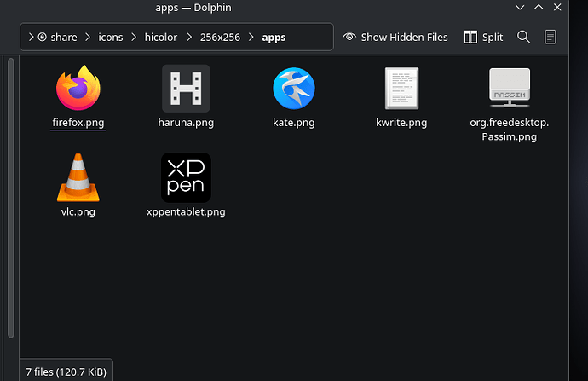The image size is (588, 381).
Task: Click the 7 files status bar text
Action: click(66, 372)
